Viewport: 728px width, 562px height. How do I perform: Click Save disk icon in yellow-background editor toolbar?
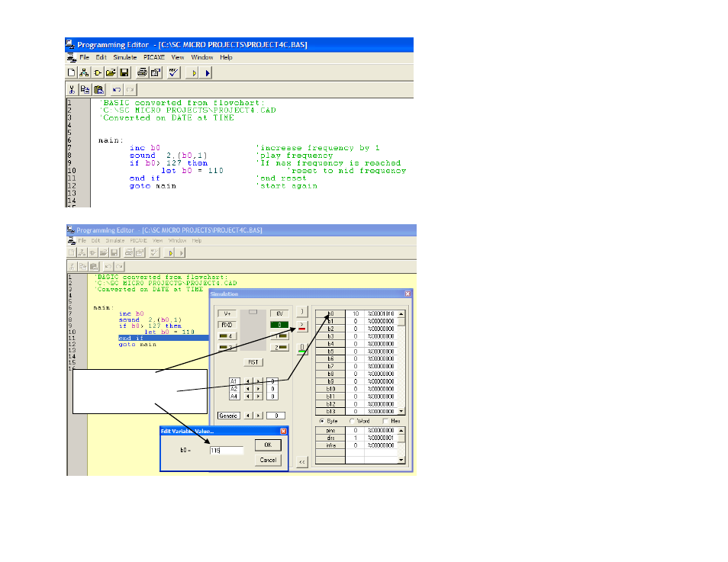[x=114, y=252]
